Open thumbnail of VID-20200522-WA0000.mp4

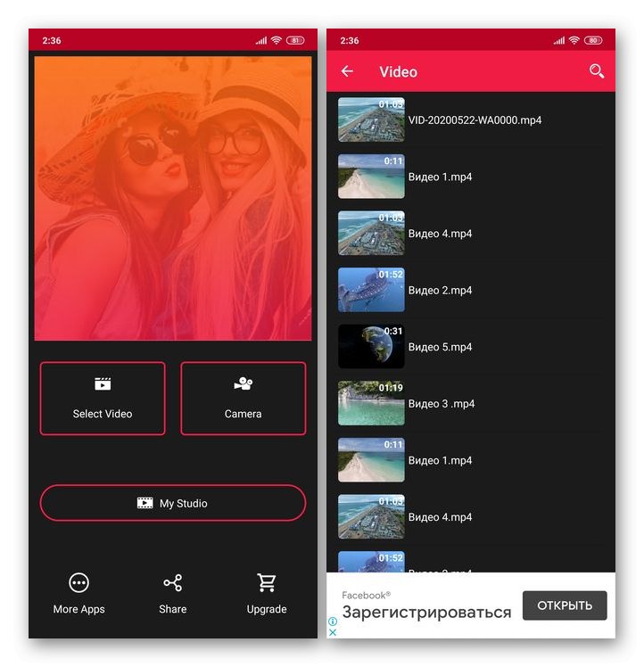371,119
